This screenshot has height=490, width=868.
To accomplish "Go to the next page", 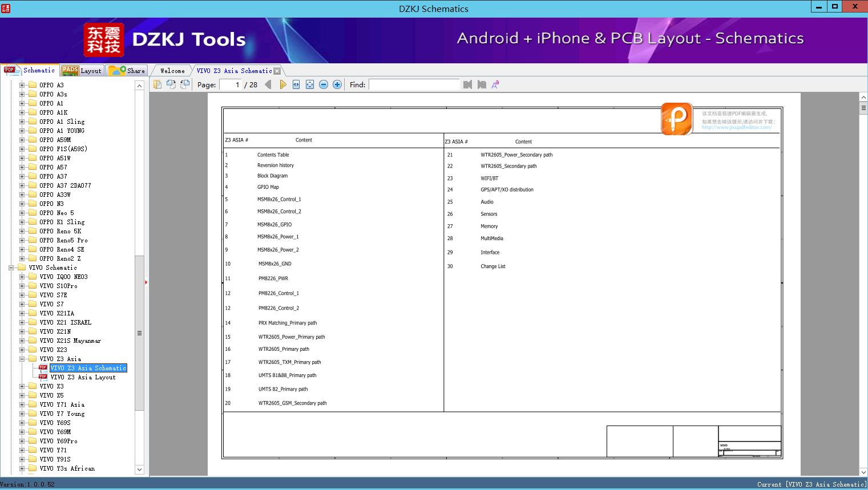I will [282, 84].
